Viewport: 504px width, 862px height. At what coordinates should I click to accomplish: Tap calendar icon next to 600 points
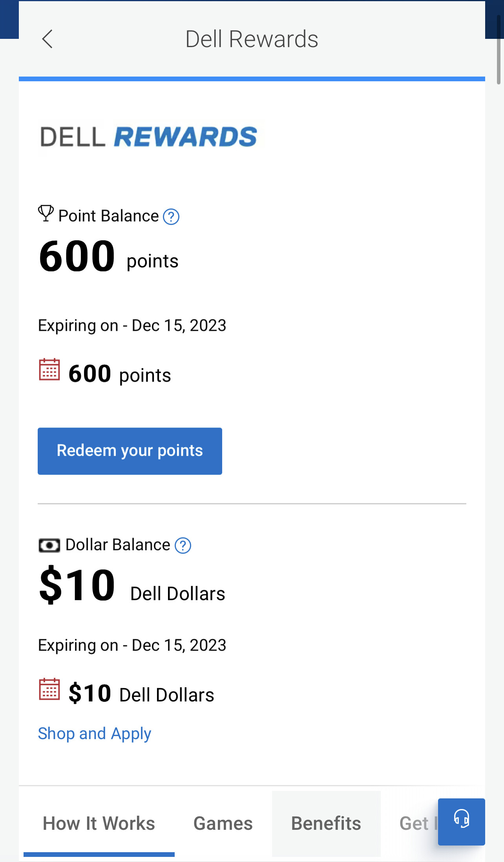[49, 370]
